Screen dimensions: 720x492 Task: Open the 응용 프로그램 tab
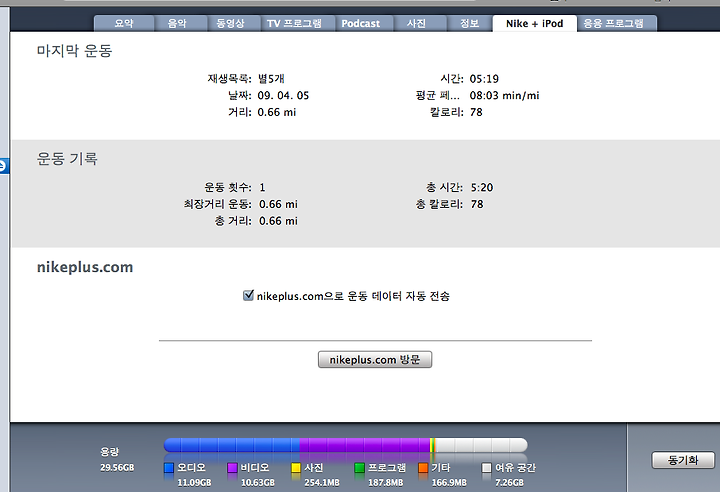614,23
